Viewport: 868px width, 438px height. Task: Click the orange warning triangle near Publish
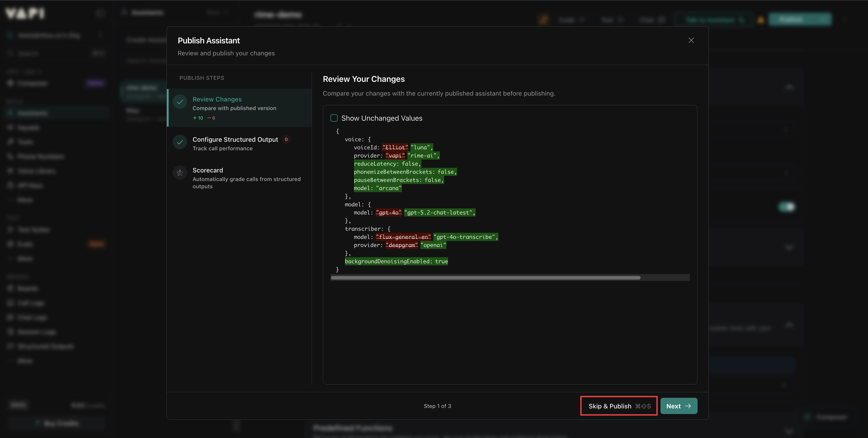tap(761, 19)
